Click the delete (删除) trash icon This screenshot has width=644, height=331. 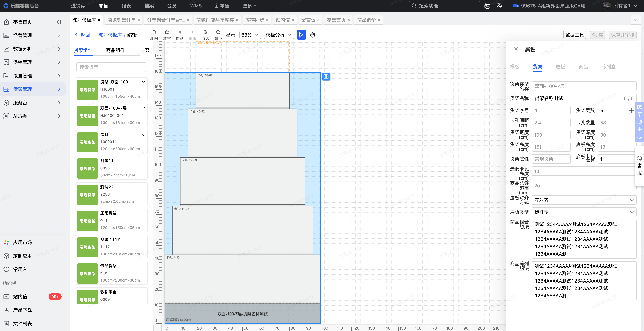tap(154, 32)
